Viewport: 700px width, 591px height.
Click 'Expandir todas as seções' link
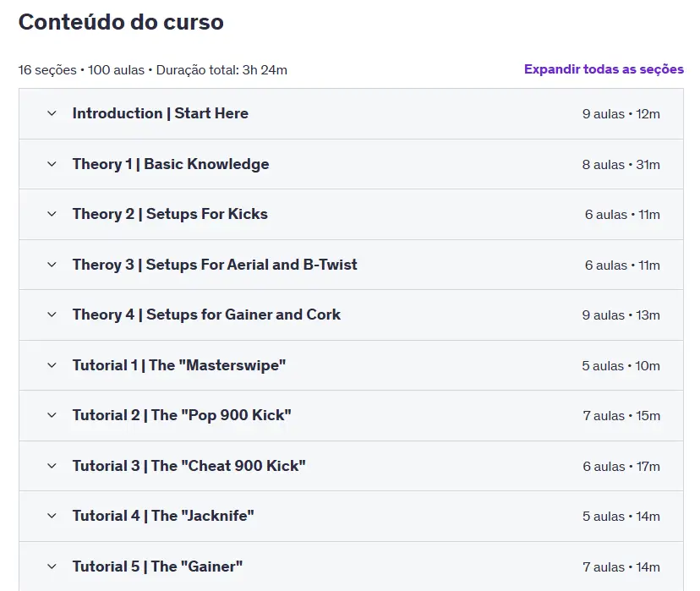click(604, 69)
